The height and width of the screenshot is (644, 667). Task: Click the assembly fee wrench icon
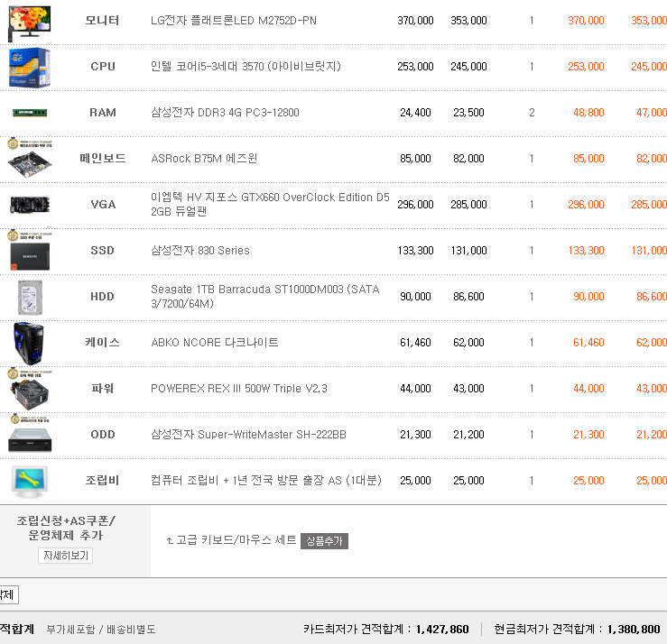30,482
